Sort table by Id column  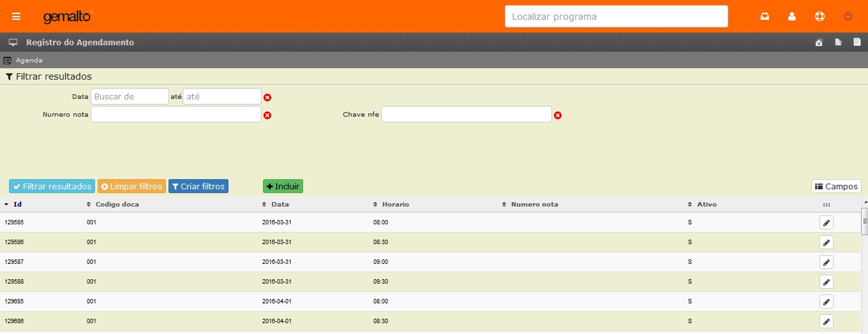17,205
